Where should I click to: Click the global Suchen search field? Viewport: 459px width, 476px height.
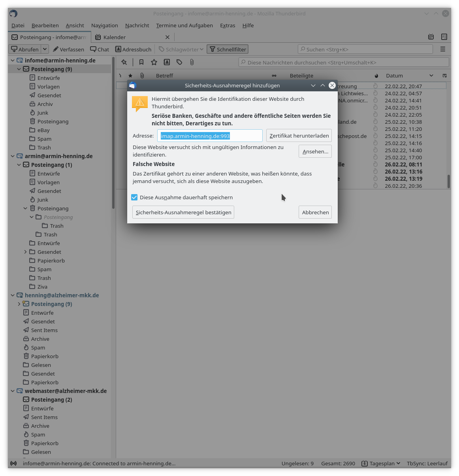[x=365, y=49]
